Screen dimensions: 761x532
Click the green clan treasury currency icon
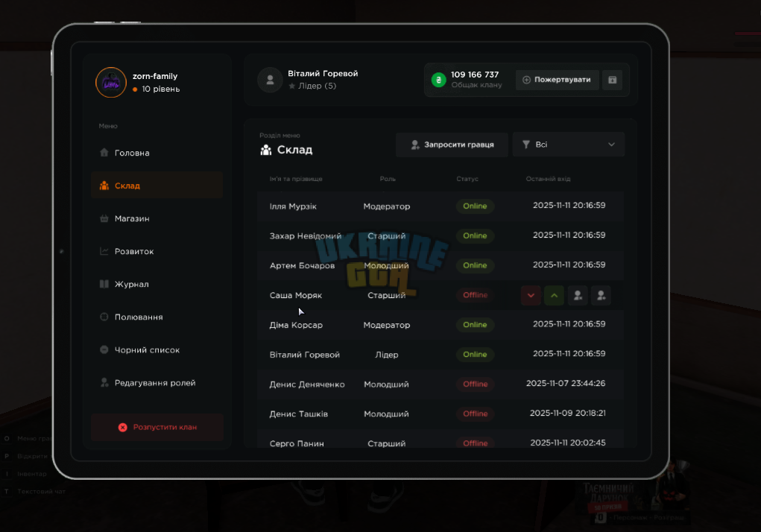click(x=439, y=80)
